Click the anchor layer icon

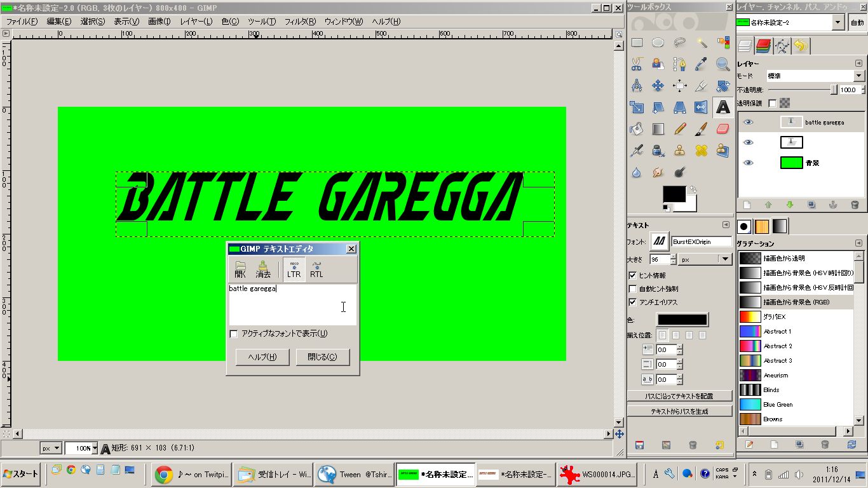(x=833, y=205)
